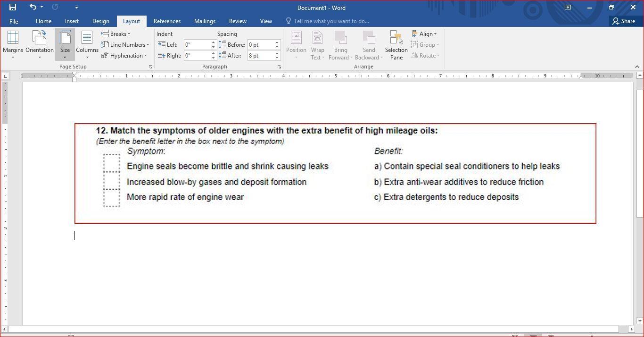Viewport: 644px width, 337px height.
Task: Launch the Page Setup dialog box
Action: pos(150,67)
